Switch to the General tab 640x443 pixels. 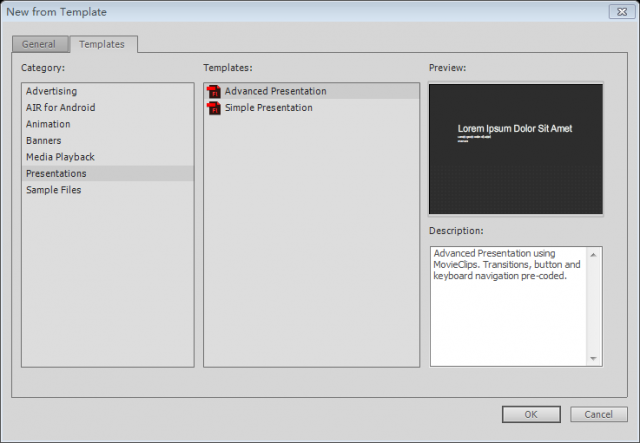[40, 44]
